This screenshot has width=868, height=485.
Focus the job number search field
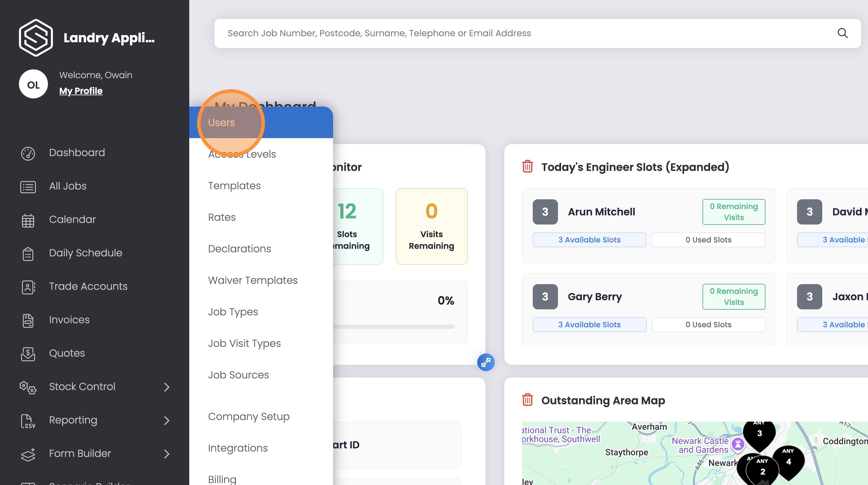(505, 33)
